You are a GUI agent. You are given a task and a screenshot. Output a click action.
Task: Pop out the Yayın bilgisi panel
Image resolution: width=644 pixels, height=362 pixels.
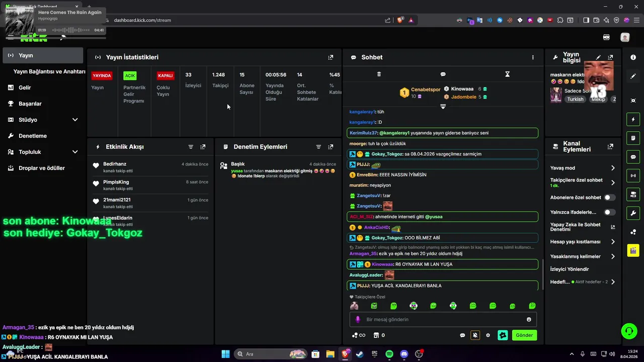(x=610, y=57)
